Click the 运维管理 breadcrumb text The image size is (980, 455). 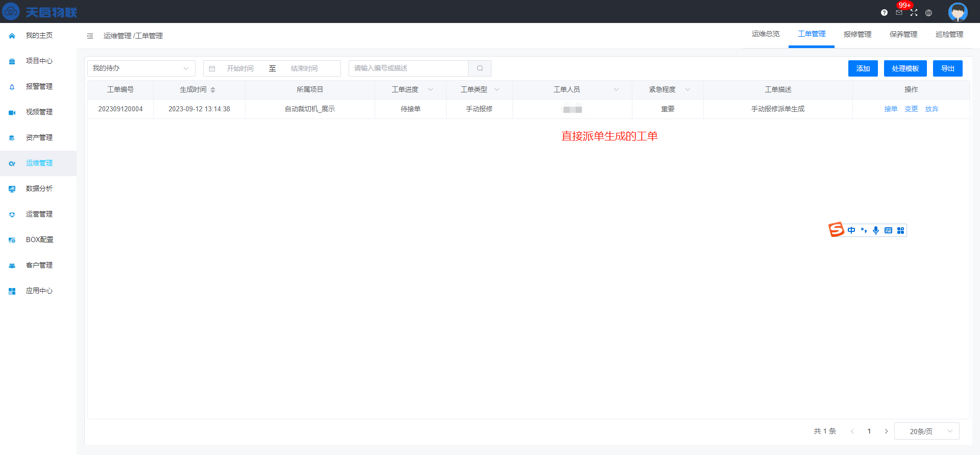click(x=117, y=36)
